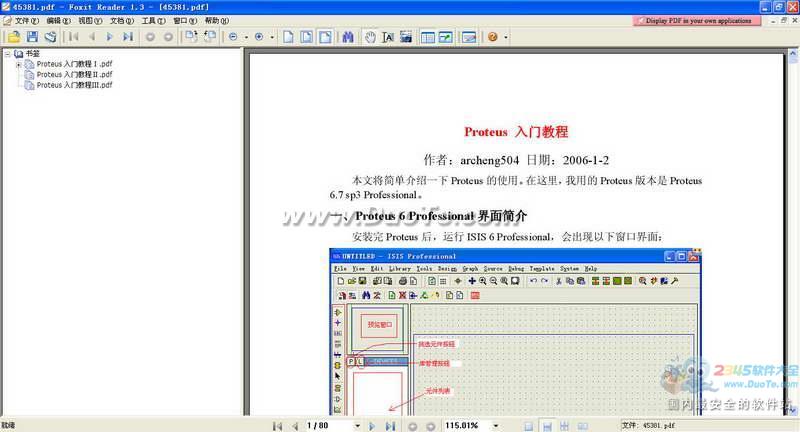Switch to facing pages layout in status bar
This screenshot has height=432, width=800.
pyautogui.click(x=582, y=426)
